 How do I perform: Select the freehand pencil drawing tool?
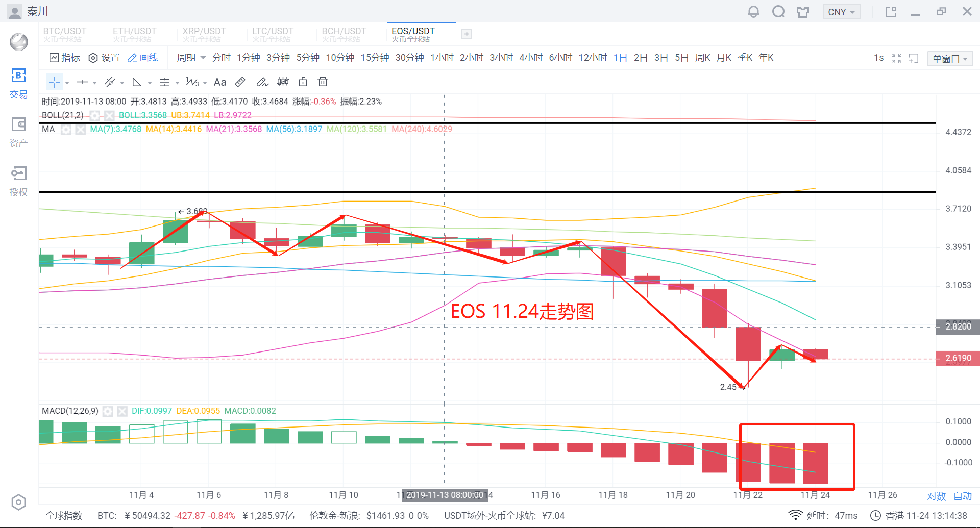point(262,82)
